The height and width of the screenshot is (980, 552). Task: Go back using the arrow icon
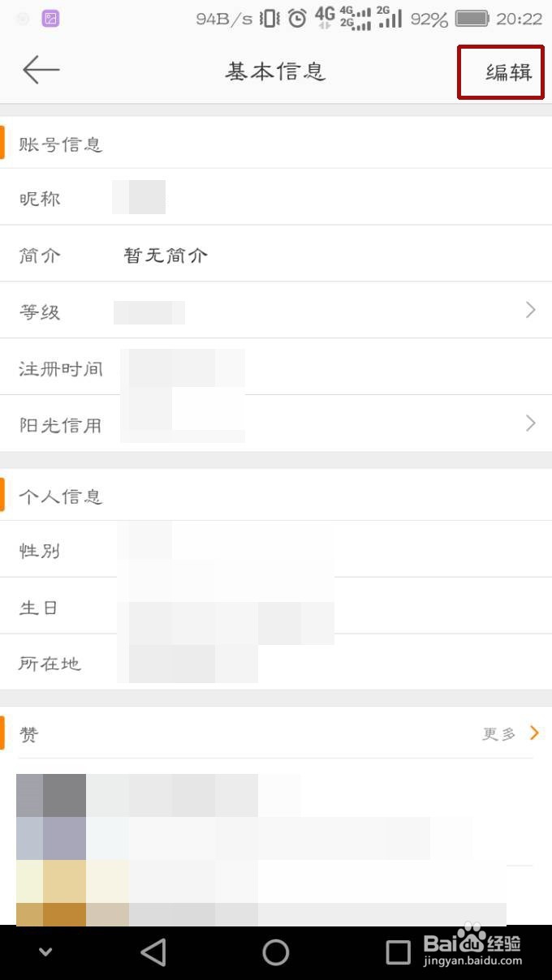pyautogui.click(x=40, y=70)
